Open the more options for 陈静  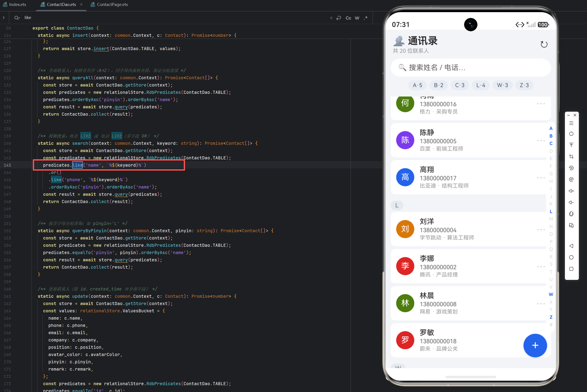pos(541,141)
